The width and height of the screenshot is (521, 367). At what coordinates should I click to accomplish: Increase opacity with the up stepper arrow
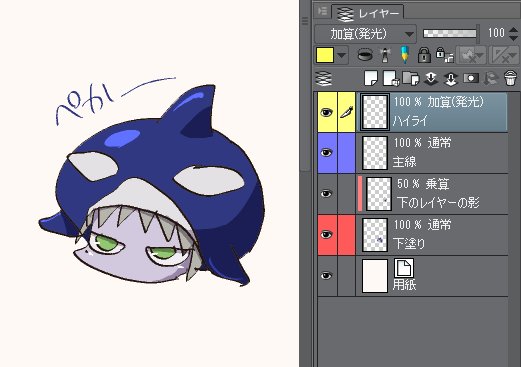(514, 29)
